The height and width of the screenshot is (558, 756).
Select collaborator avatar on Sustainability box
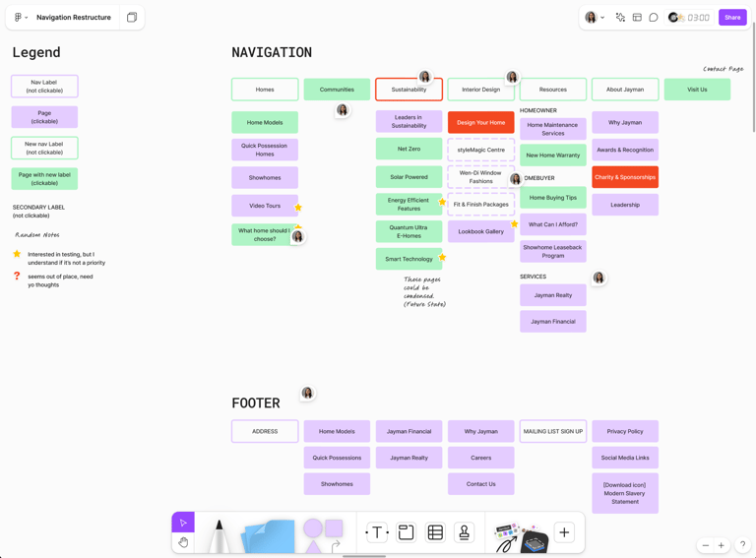(x=425, y=77)
